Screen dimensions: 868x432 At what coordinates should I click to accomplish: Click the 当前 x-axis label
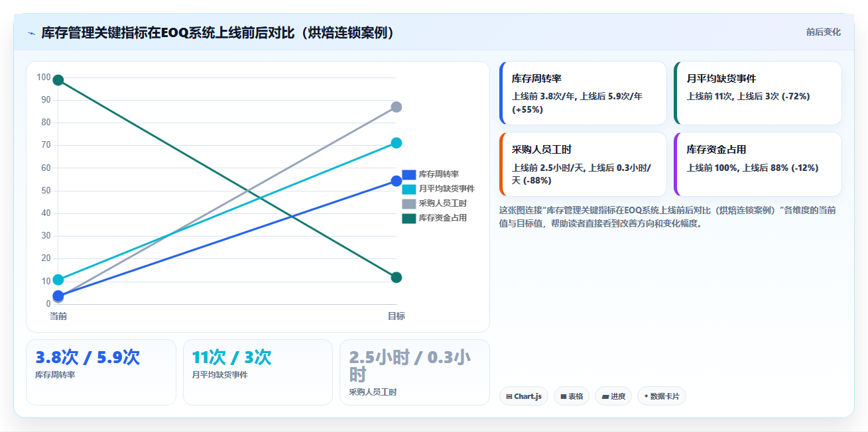point(58,317)
